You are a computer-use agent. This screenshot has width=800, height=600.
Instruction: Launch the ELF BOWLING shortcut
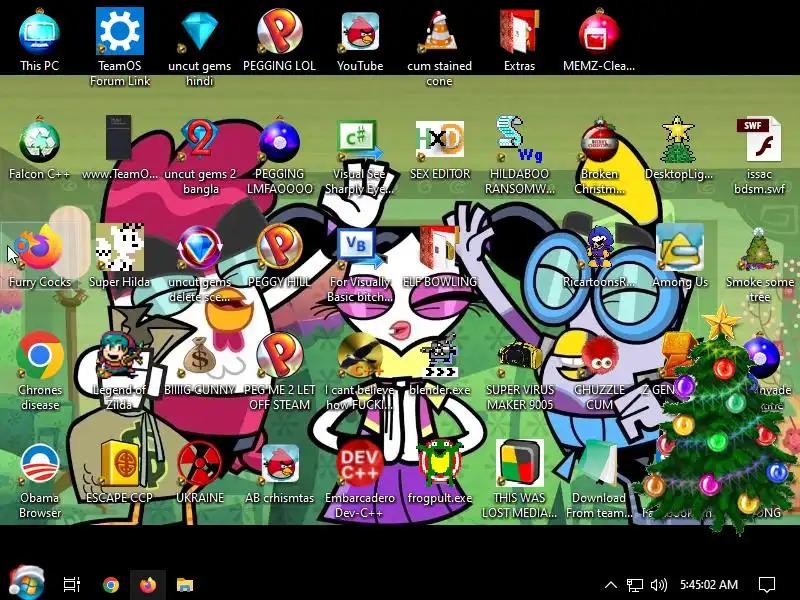[x=439, y=248]
